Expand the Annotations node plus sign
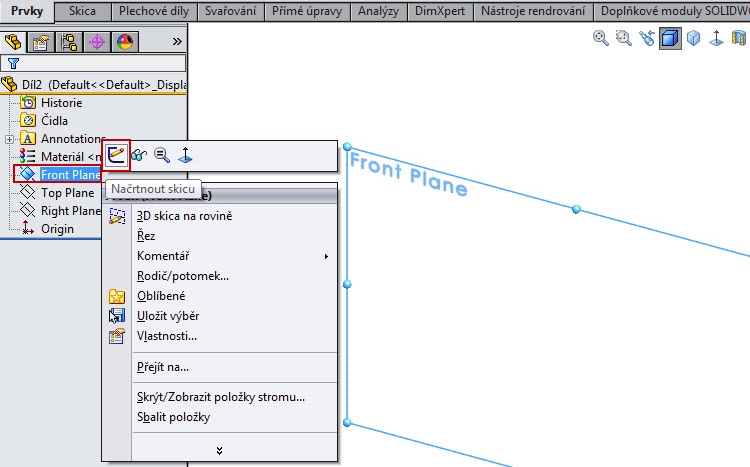The image size is (750, 467). [9, 139]
